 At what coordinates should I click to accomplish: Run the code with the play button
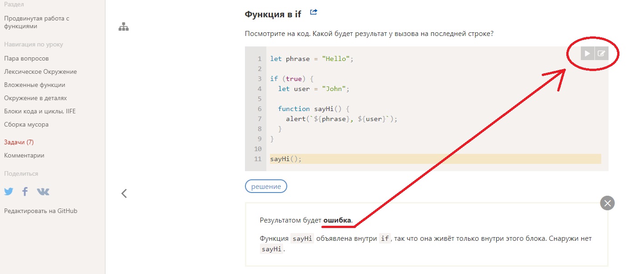(x=587, y=53)
